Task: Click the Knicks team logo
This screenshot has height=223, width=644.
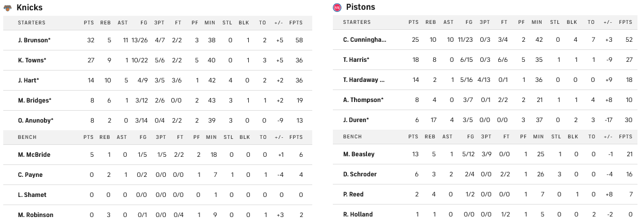Action: [x=8, y=8]
